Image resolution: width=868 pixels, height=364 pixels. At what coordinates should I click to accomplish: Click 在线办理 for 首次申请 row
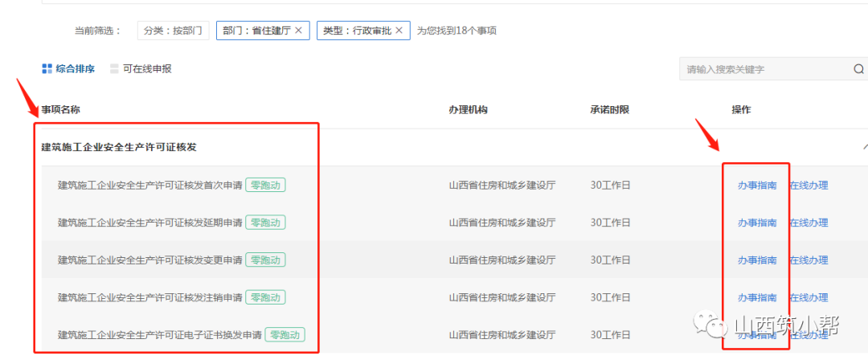809,186
